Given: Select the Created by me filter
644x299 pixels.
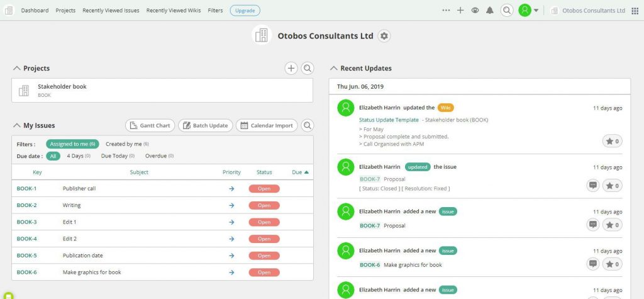Looking at the screenshot, I should [x=127, y=144].
